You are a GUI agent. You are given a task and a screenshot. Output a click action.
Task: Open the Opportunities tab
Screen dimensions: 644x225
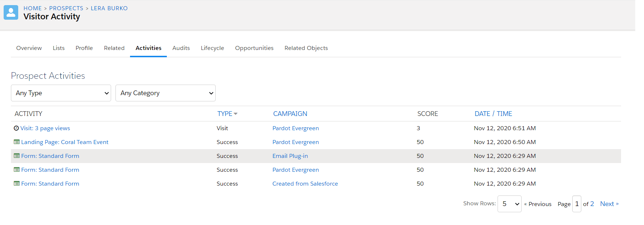[x=254, y=48]
